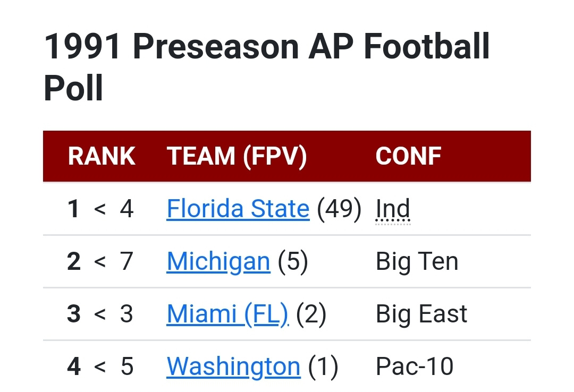Click the Pac-10 conference cell
Image resolution: width=574 pixels, height=392 pixels.
coord(415,367)
